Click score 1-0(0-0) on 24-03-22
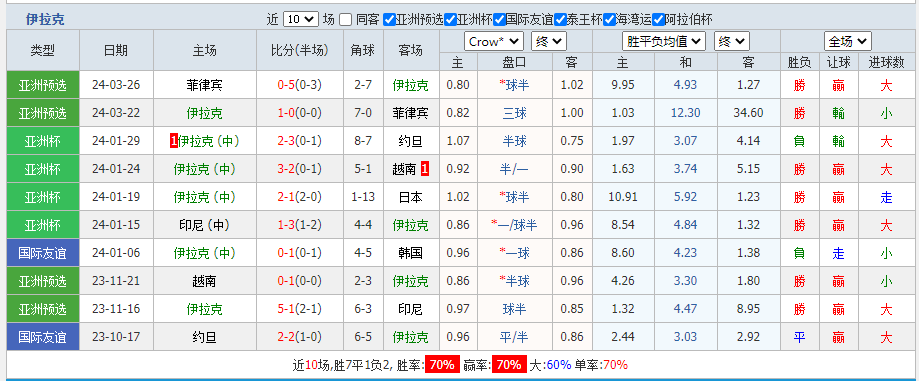919x381 pixels. point(299,113)
